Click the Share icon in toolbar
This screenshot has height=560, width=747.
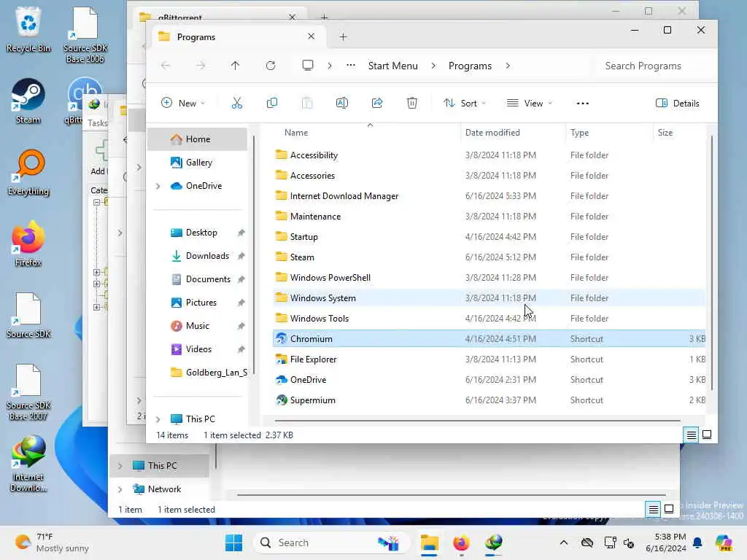pos(377,103)
